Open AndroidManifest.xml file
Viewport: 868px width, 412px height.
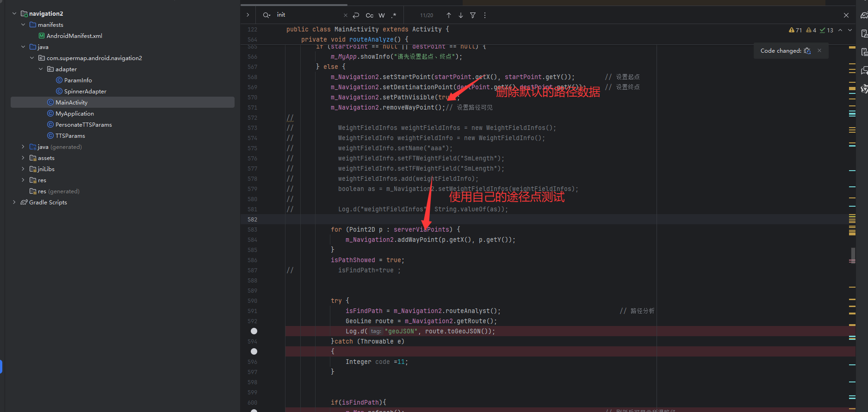click(x=74, y=36)
